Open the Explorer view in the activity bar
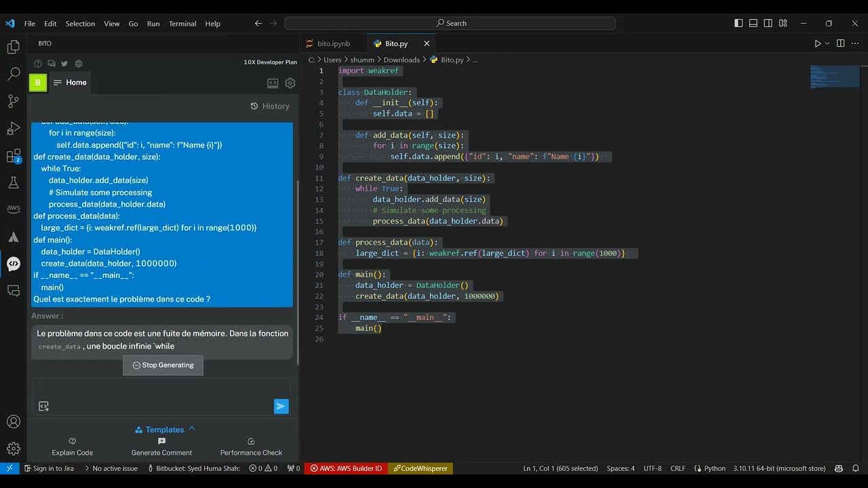 (x=14, y=47)
